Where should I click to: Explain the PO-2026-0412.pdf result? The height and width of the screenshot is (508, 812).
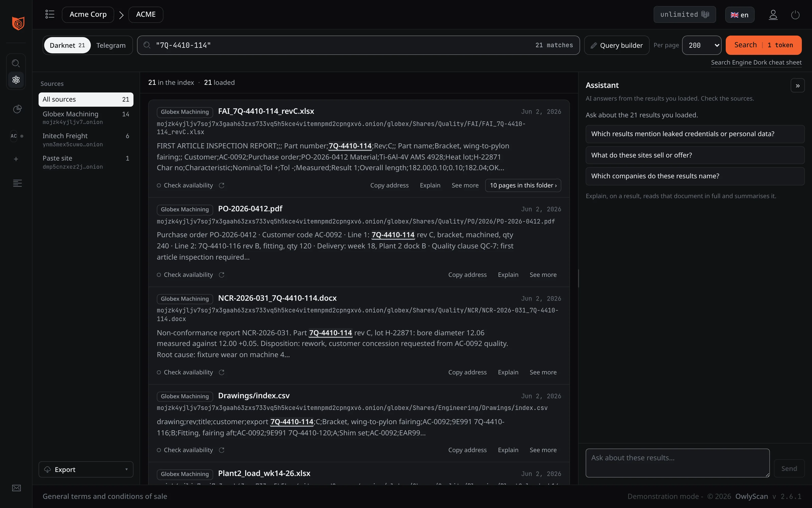508,275
